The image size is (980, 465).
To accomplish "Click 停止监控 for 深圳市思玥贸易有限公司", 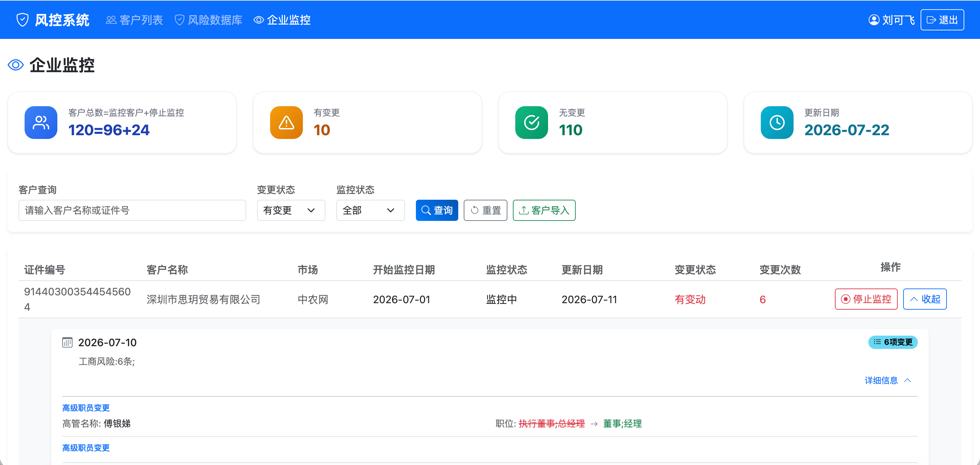I will click(x=866, y=299).
